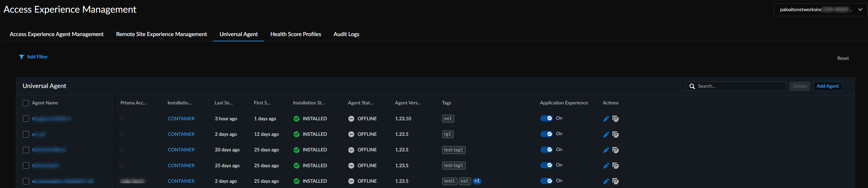Click the magnifier icon in the search box

692,87
